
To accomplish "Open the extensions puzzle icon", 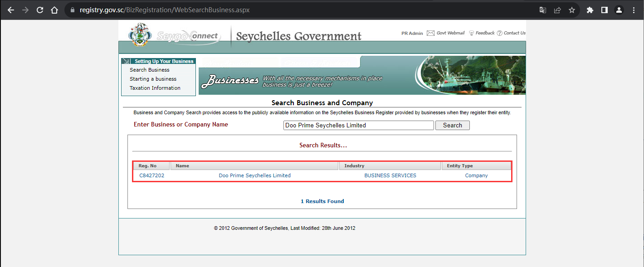I will coord(590,10).
